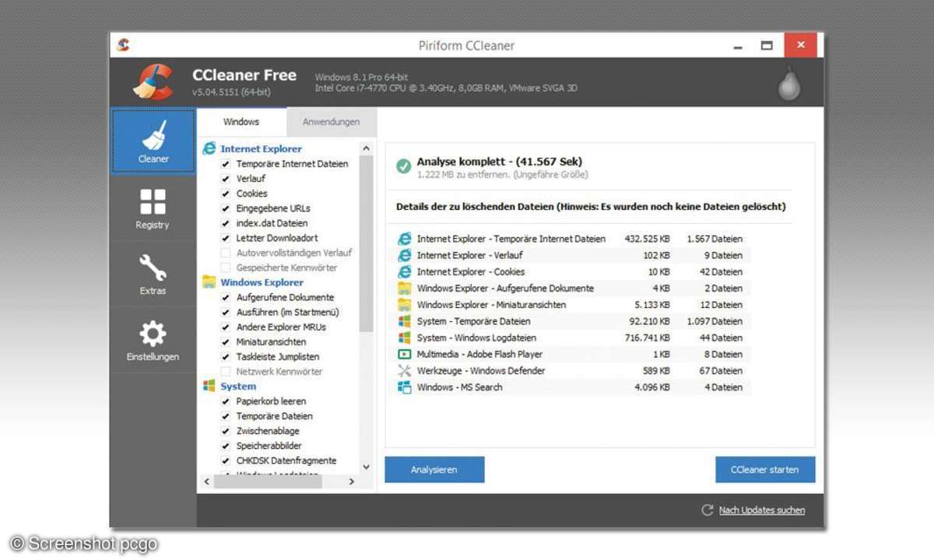Viewport: 934px width, 560px height.
Task: Open Einstellungen gear section
Action: pos(153,341)
